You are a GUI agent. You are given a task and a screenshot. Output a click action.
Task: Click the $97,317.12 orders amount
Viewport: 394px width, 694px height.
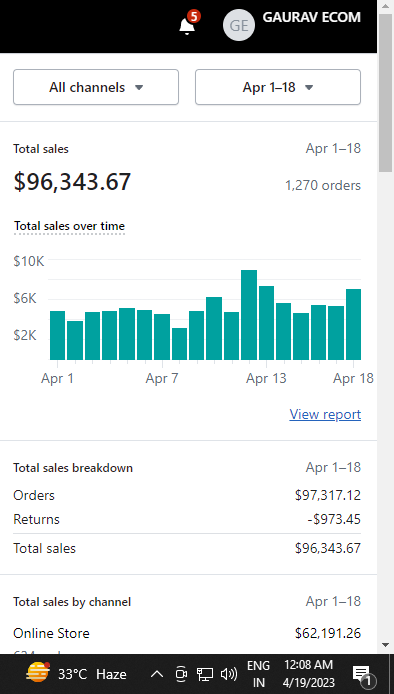[x=328, y=495]
